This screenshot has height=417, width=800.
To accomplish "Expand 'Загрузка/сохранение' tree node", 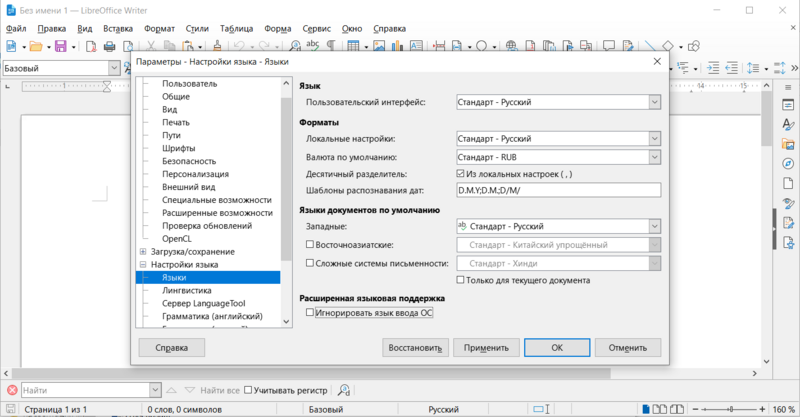I will (x=143, y=252).
